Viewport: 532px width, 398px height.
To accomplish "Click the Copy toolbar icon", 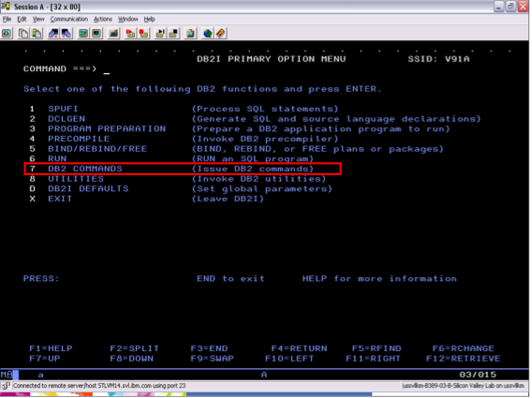I will (x=23, y=34).
